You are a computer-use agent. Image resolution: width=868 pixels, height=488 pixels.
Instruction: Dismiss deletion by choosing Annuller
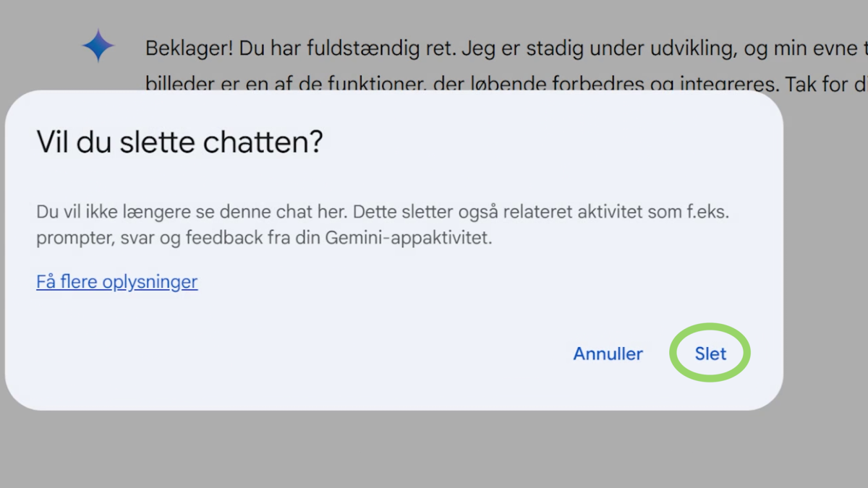(x=608, y=354)
